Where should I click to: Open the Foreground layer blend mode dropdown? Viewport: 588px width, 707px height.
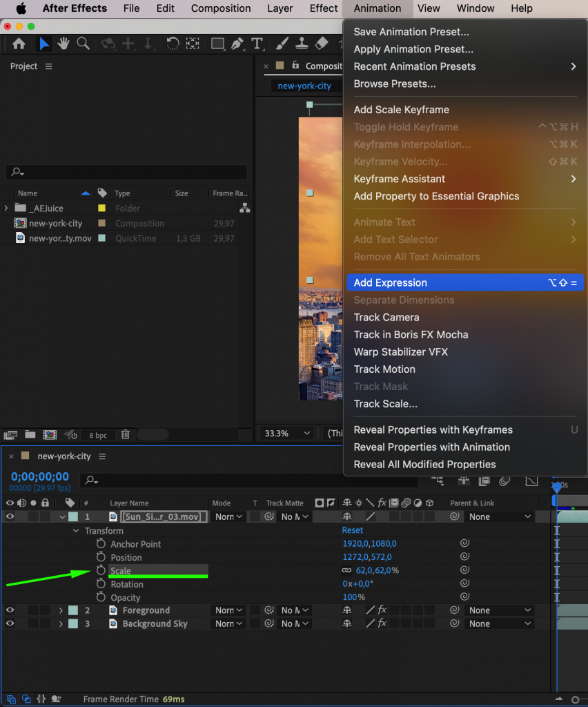coord(228,610)
